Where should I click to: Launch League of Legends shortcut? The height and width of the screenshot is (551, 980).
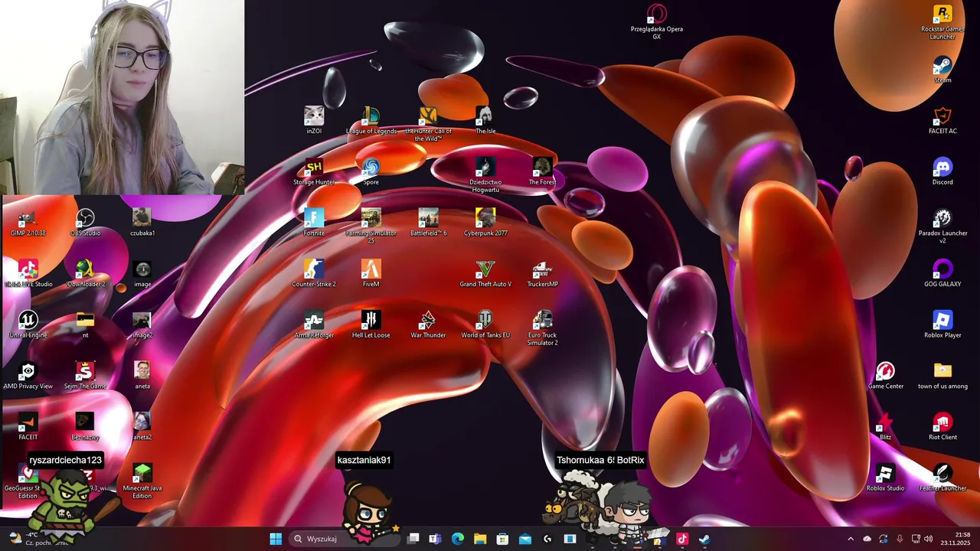(371, 120)
